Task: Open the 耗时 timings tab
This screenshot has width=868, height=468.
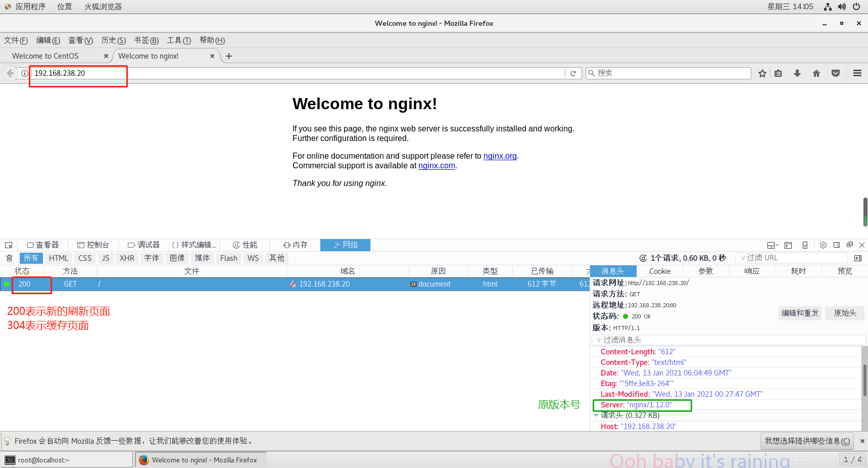Action: (798, 271)
